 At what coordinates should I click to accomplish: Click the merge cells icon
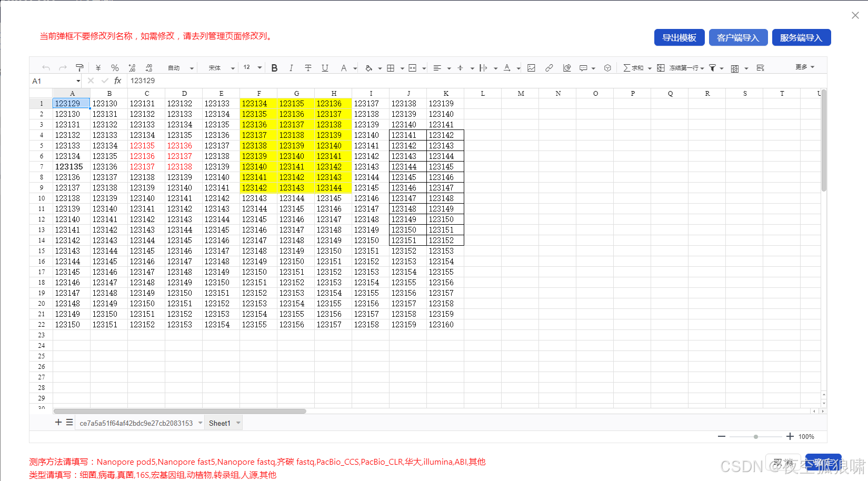412,68
